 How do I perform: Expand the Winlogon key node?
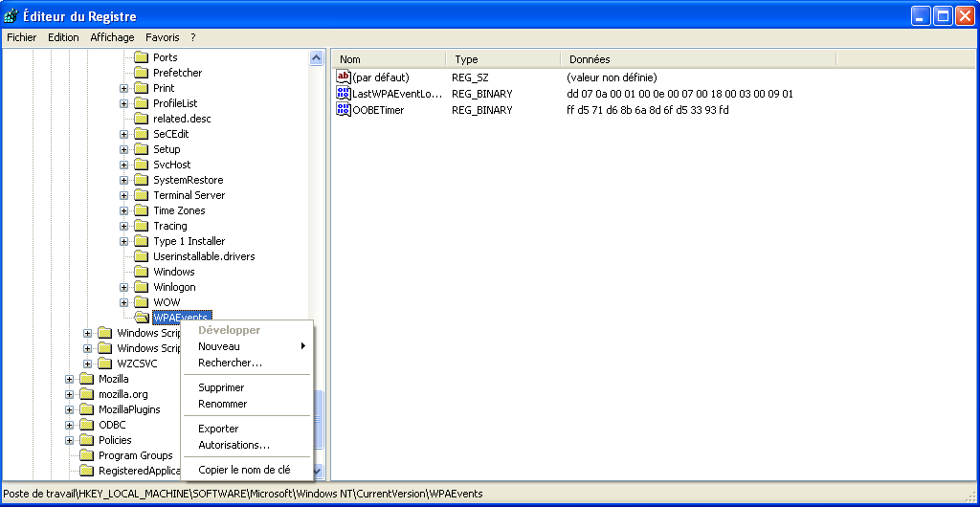[124, 287]
